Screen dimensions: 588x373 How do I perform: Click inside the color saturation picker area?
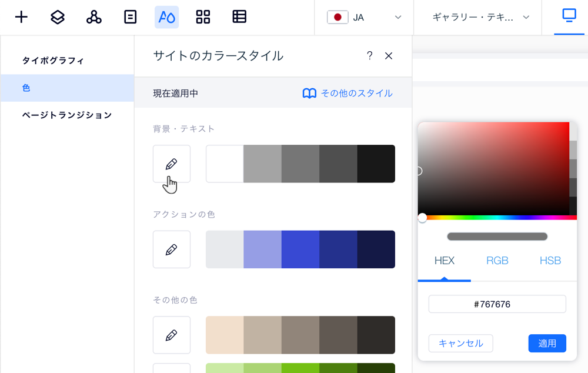tap(493, 168)
